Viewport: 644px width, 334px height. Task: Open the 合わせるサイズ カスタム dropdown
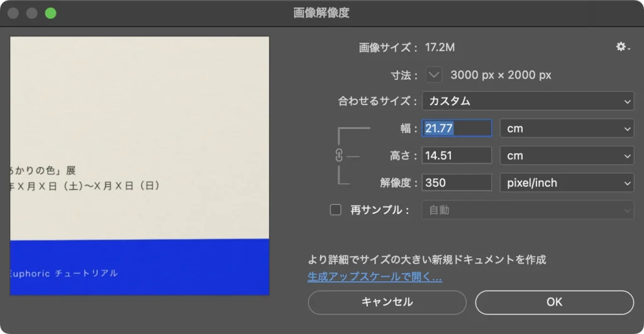[x=528, y=101]
